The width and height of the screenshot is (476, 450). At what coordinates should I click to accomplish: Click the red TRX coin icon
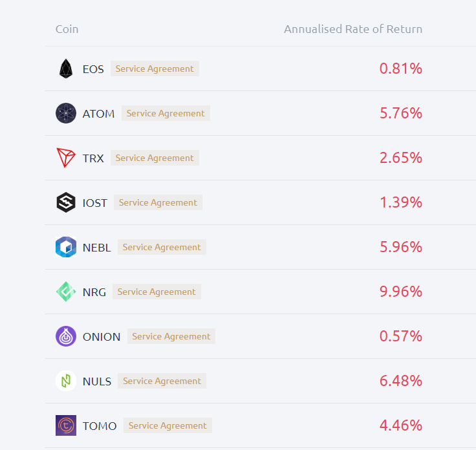66,158
